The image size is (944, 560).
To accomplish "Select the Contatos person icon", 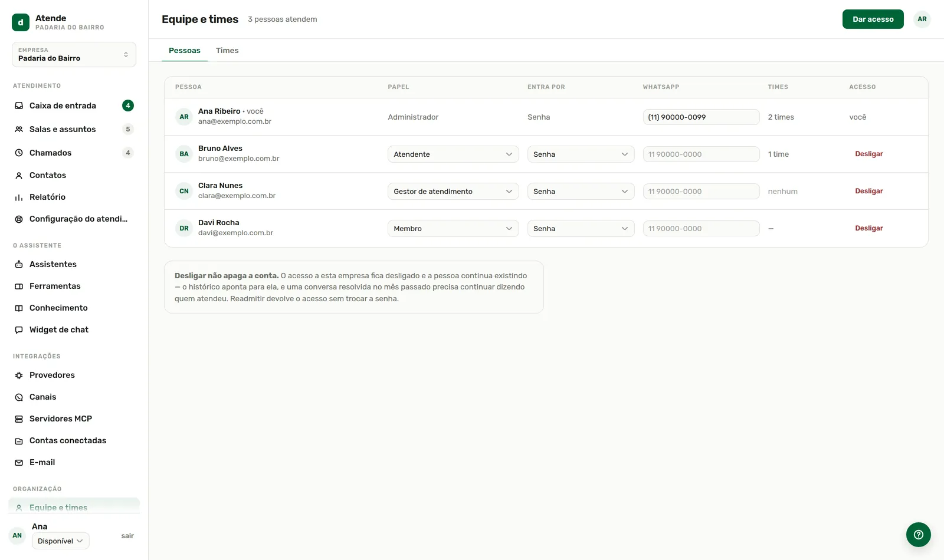I will [x=19, y=175].
